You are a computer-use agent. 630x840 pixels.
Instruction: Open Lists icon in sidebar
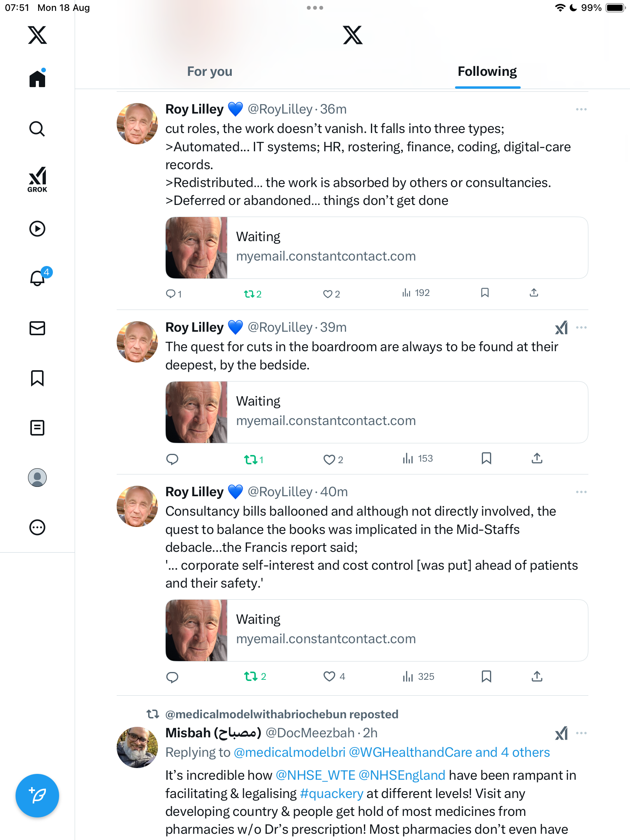click(x=37, y=428)
